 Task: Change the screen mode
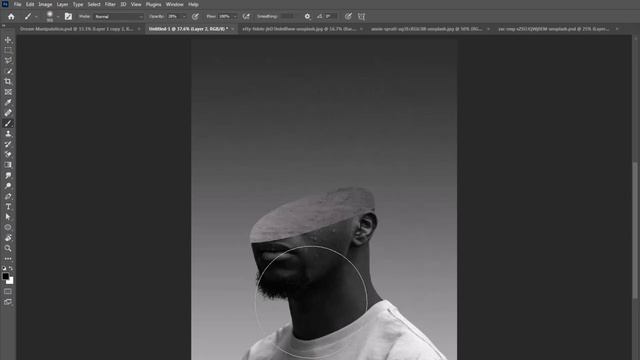[x=8, y=302]
